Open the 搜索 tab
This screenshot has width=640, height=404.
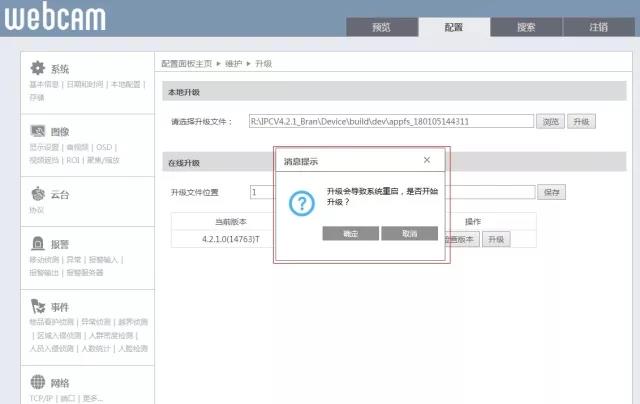tap(526, 27)
